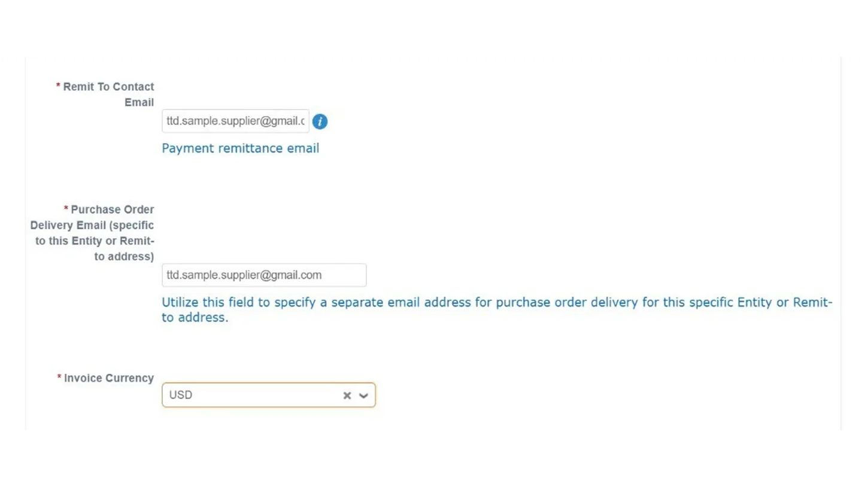This screenshot has width=868, height=487.
Task: Click the "to address)" line of the label
Action: point(124,257)
